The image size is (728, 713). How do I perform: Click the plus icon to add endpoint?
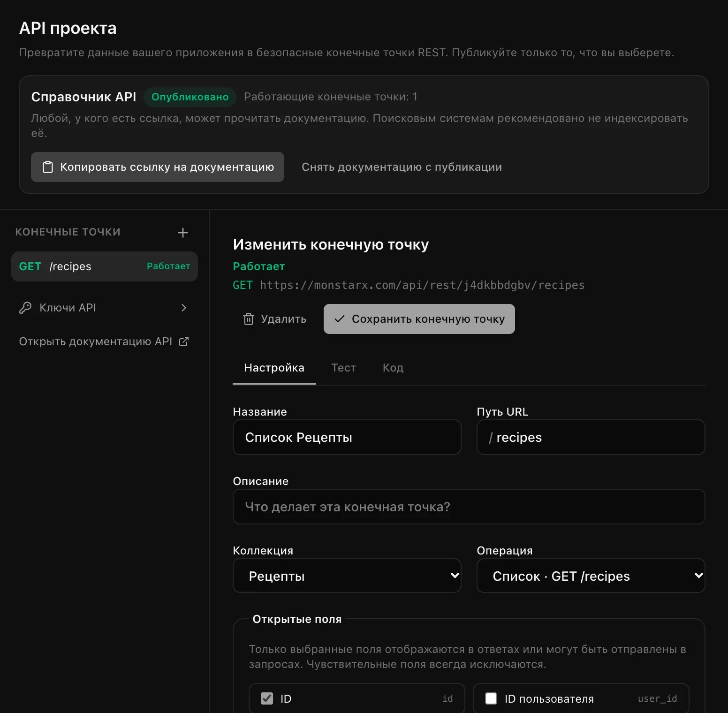click(x=183, y=233)
